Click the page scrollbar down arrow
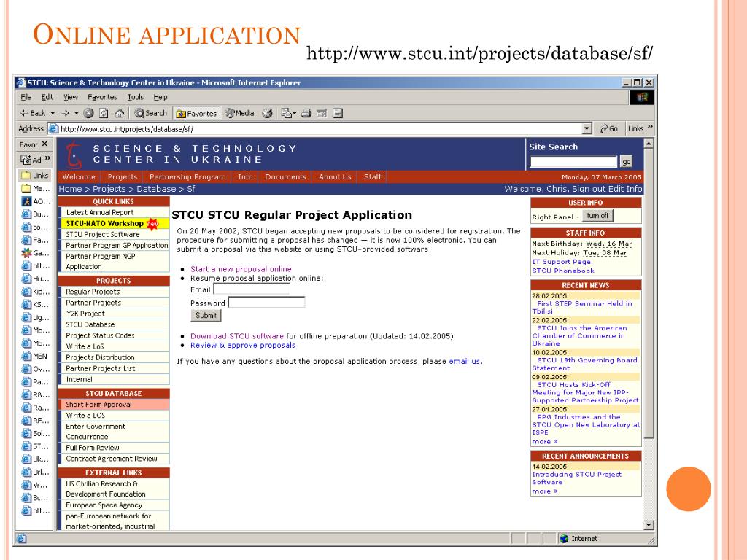The image size is (747, 560). (649, 525)
